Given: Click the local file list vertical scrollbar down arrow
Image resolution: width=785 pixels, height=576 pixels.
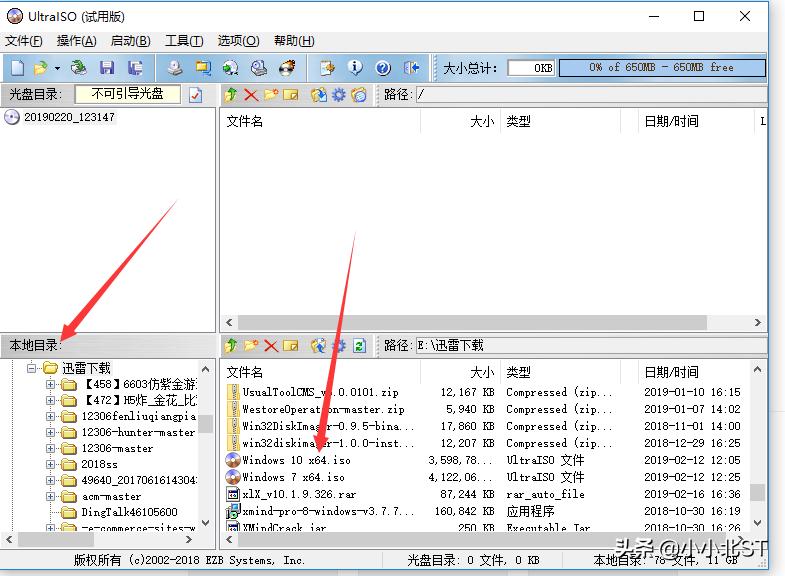Looking at the screenshot, I should [757, 523].
